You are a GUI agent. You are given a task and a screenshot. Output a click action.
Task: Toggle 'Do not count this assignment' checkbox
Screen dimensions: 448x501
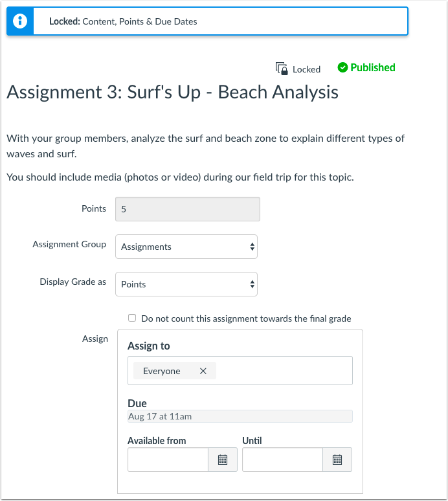(132, 318)
